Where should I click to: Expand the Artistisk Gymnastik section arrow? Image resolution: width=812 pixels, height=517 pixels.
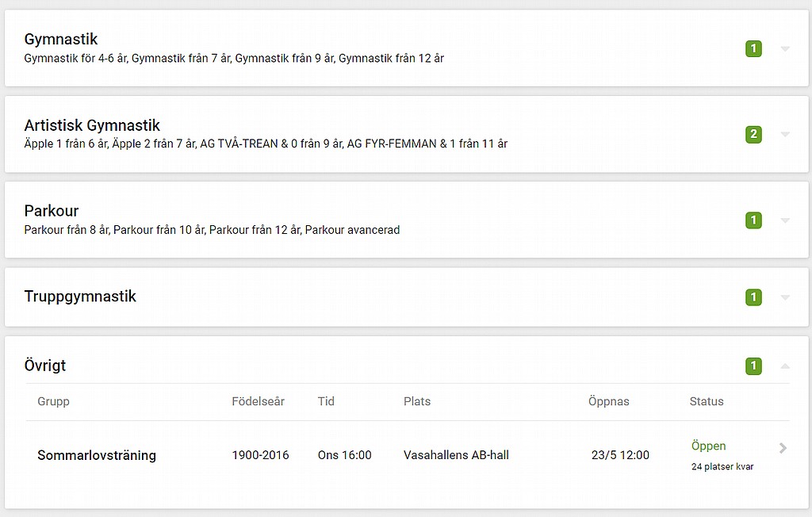(x=785, y=135)
